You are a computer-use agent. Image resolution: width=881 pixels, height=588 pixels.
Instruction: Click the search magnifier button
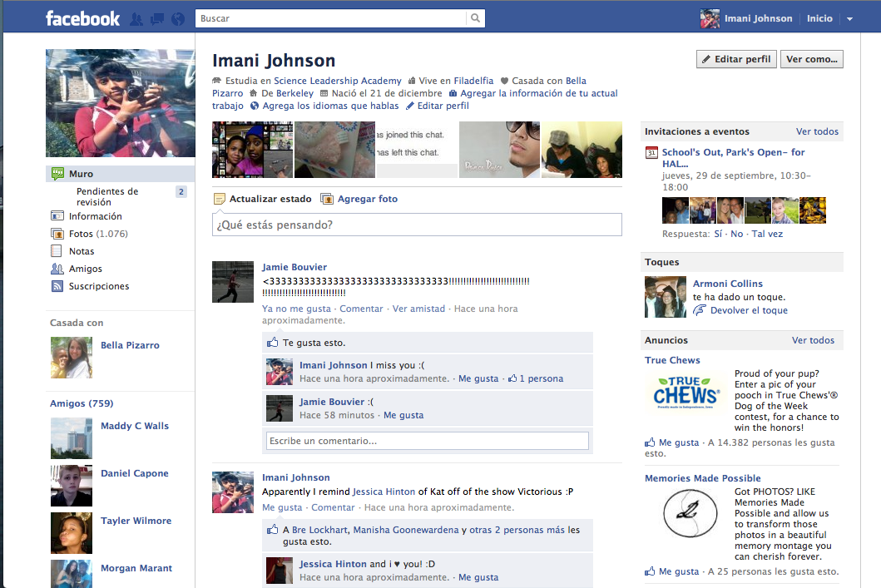[475, 18]
